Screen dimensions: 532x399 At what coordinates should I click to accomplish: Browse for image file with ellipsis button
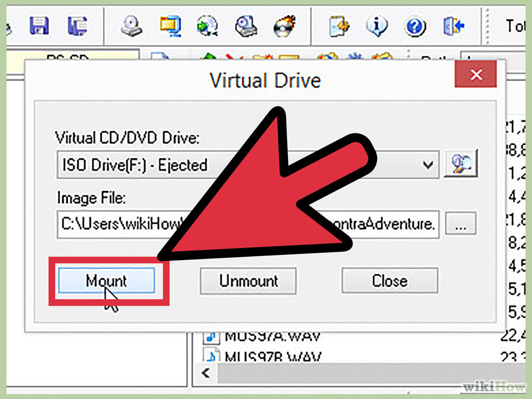pos(460,223)
